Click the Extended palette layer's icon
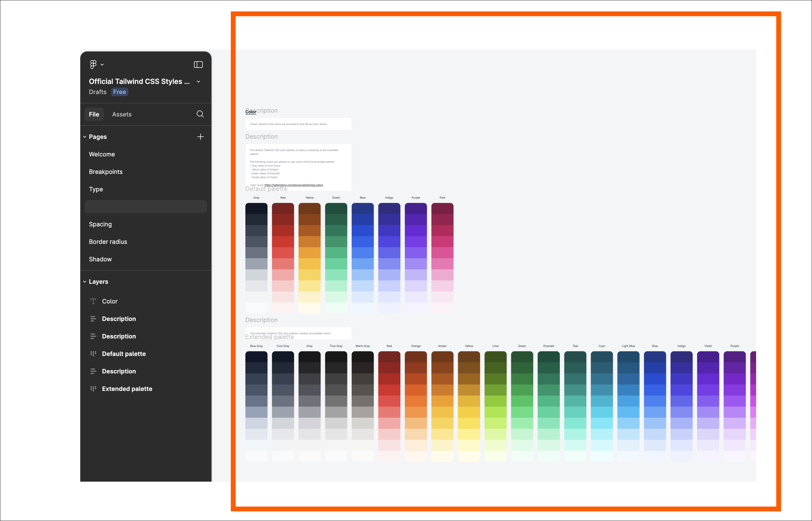The image size is (812, 521). pyautogui.click(x=93, y=388)
